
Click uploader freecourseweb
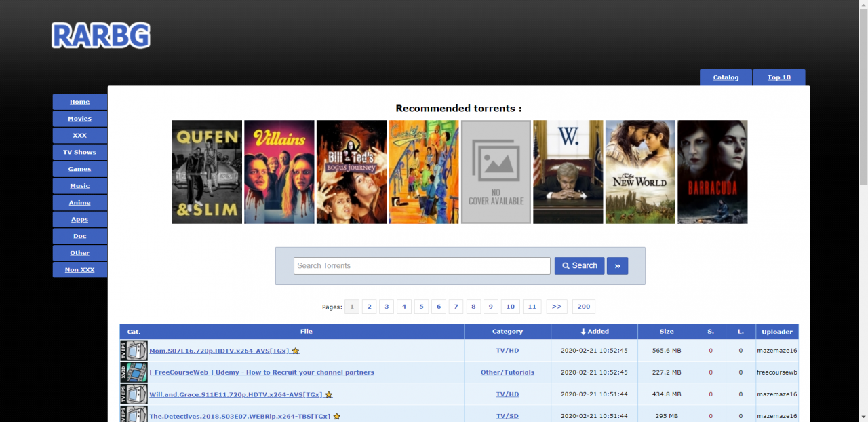coord(777,372)
